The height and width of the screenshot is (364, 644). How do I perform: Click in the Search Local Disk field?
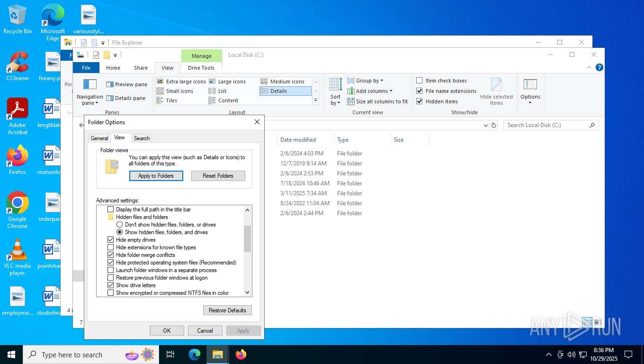click(551, 125)
